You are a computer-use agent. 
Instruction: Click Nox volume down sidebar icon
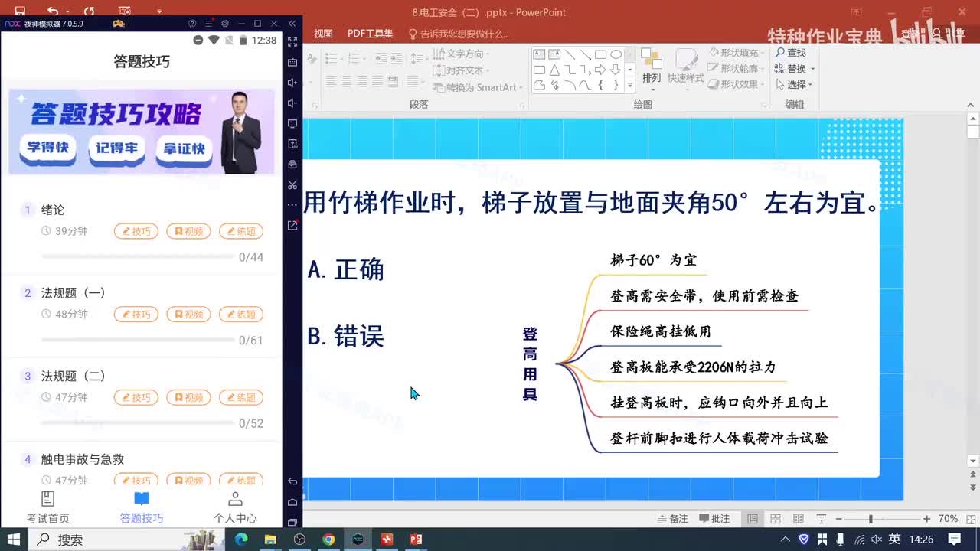coord(292,103)
